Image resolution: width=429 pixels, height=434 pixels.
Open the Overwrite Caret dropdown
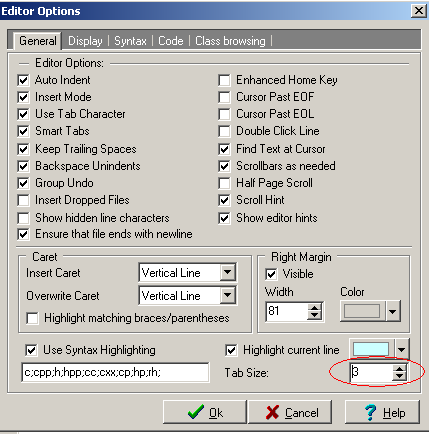(x=228, y=295)
